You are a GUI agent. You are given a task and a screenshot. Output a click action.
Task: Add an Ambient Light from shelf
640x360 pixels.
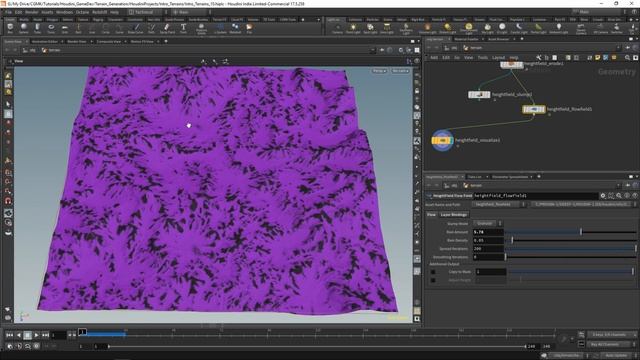(558, 28)
